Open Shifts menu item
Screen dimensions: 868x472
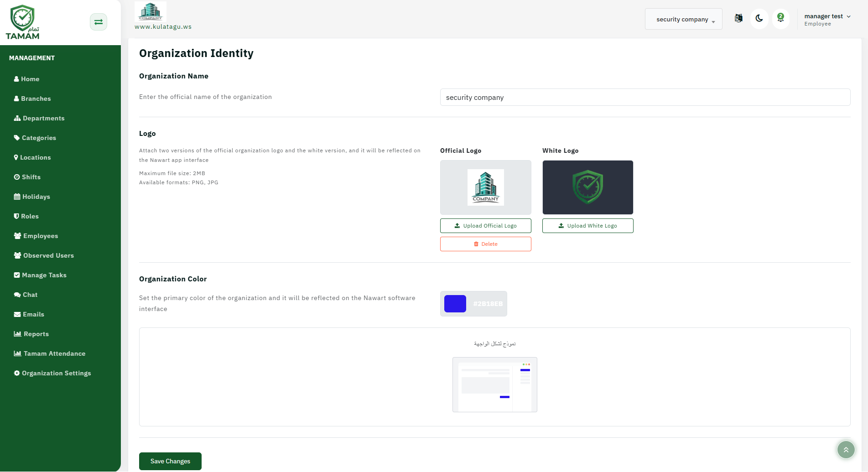[27, 177]
